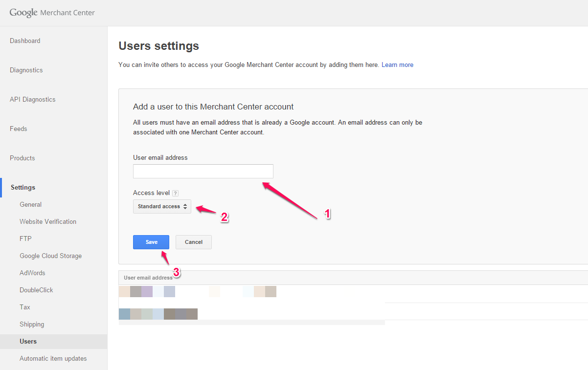This screenshot has height=370, width=588.
Task: Go to DoubleClick settings
Action: tap(37, 290)
